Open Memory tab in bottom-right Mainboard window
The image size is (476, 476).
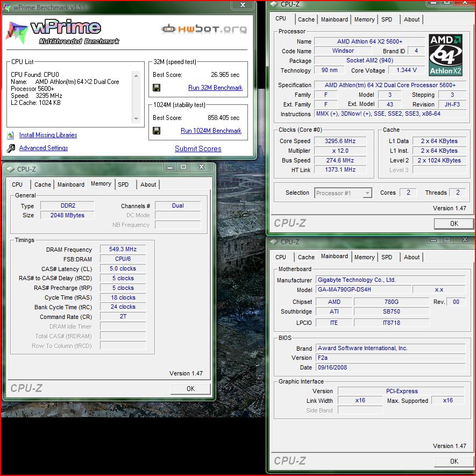[364, 257]
